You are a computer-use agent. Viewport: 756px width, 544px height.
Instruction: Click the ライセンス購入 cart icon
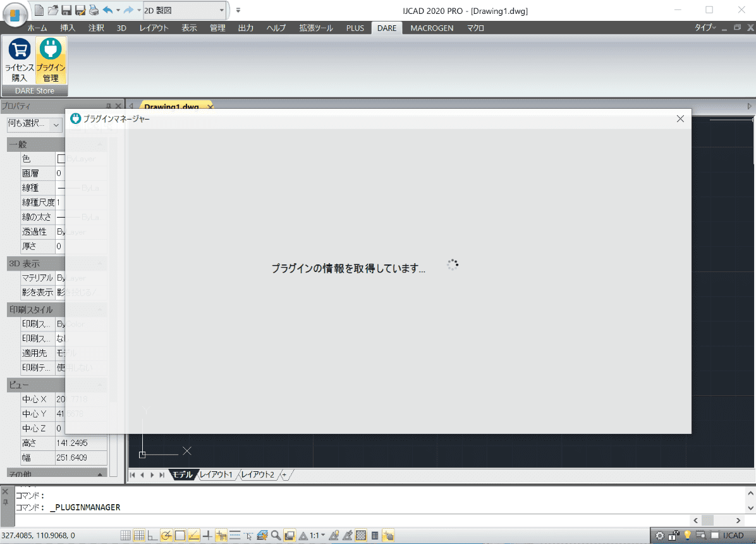coord(20,60)
